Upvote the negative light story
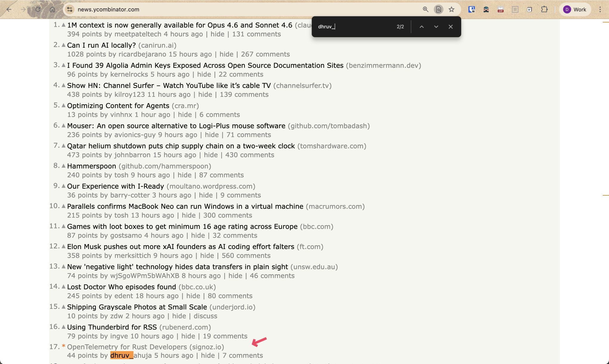The width and height of the screenshot is (609, 364). click(x=63, y=266)
